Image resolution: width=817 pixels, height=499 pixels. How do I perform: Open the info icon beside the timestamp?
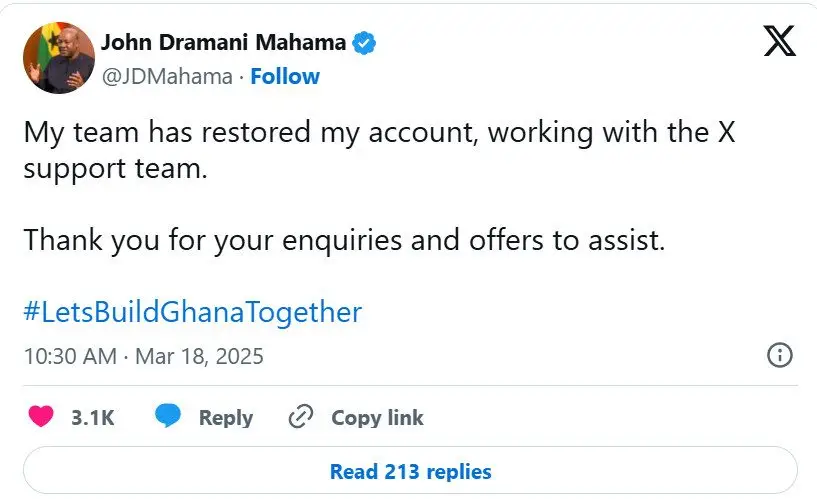point(779,355)
